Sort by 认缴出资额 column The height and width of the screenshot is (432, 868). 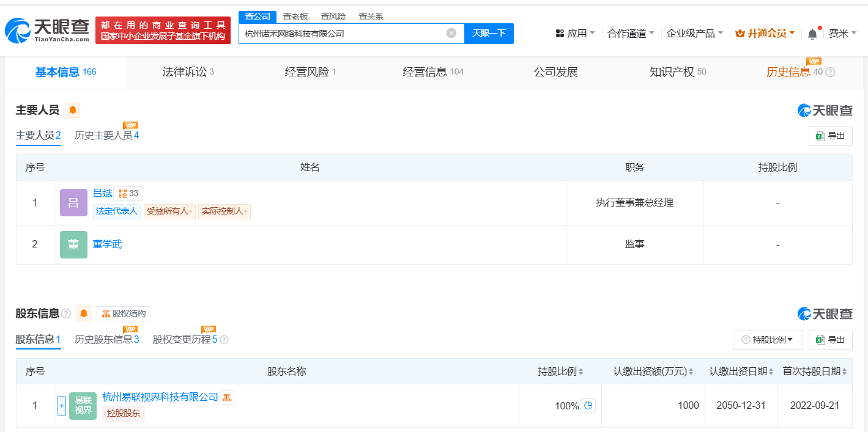click(x=653, y=371)
